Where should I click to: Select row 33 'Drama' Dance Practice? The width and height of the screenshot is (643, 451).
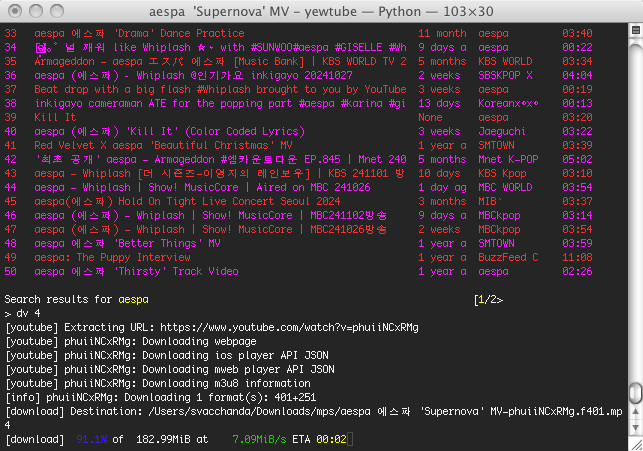[x=299, y=33]
